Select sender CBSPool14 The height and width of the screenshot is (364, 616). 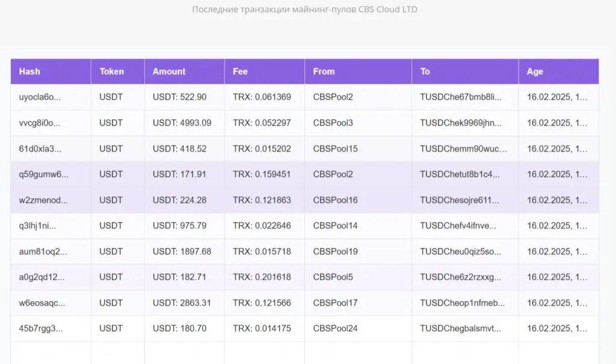click(335, 226)
